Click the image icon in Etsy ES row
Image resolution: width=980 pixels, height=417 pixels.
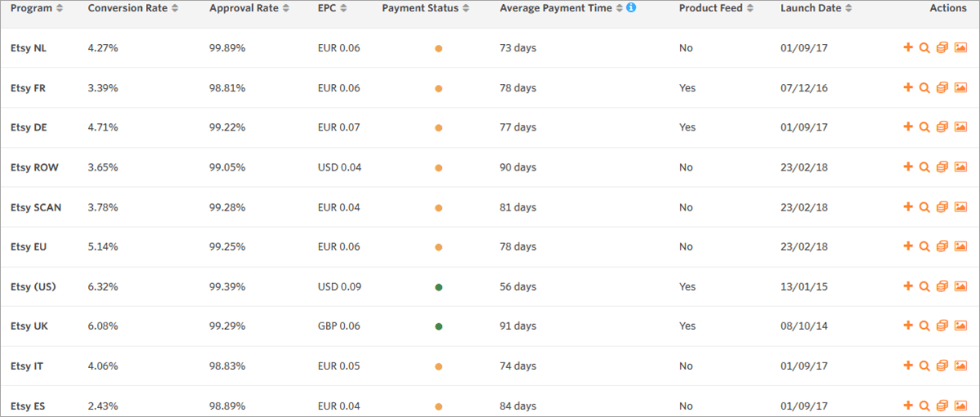(960, 406)
